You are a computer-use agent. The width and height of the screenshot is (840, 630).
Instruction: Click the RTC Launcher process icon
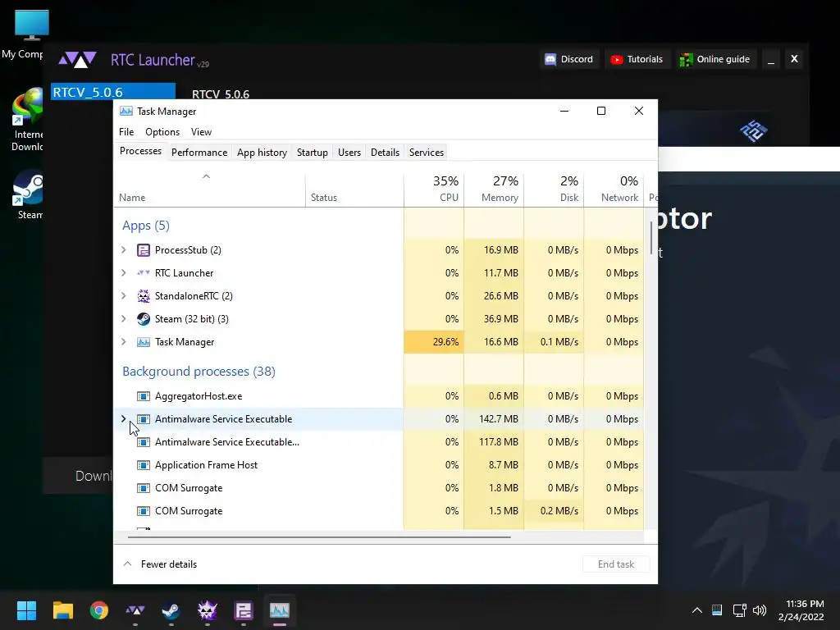143,272
